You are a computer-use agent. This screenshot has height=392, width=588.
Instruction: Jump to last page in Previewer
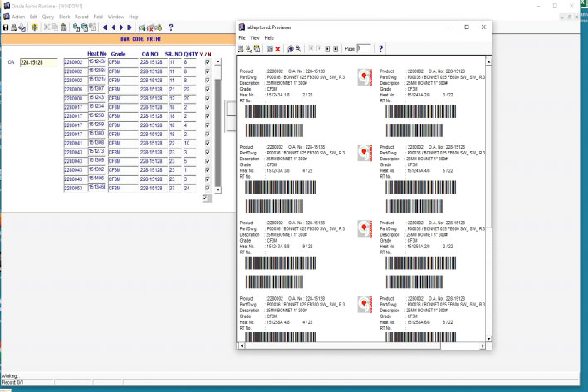[x=336, y=49]
